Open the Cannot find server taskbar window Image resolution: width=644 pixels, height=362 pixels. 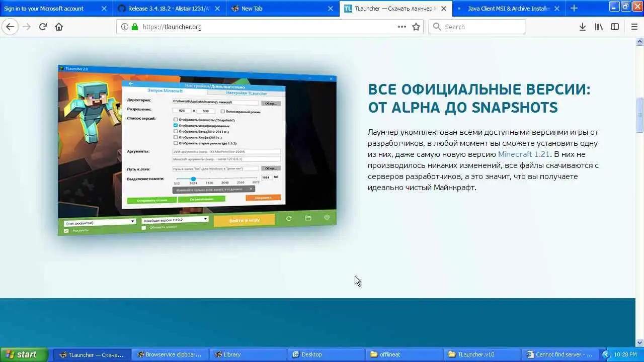[559, 354]
